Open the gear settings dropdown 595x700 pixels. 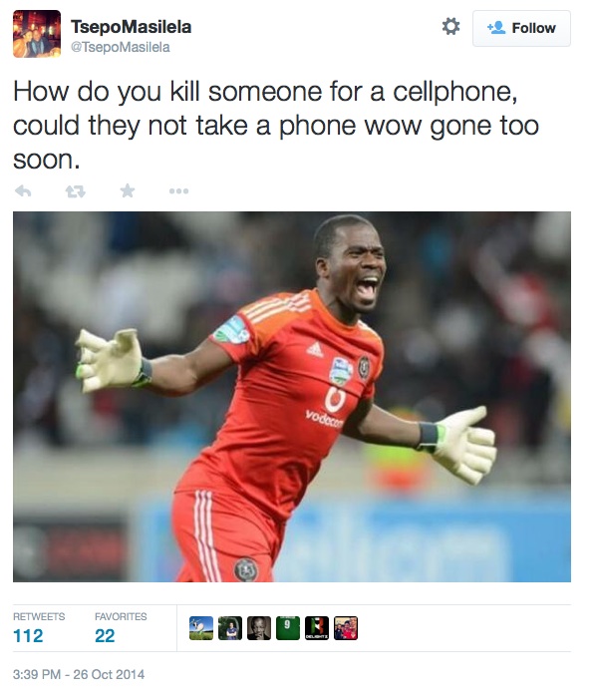(450, 26)
